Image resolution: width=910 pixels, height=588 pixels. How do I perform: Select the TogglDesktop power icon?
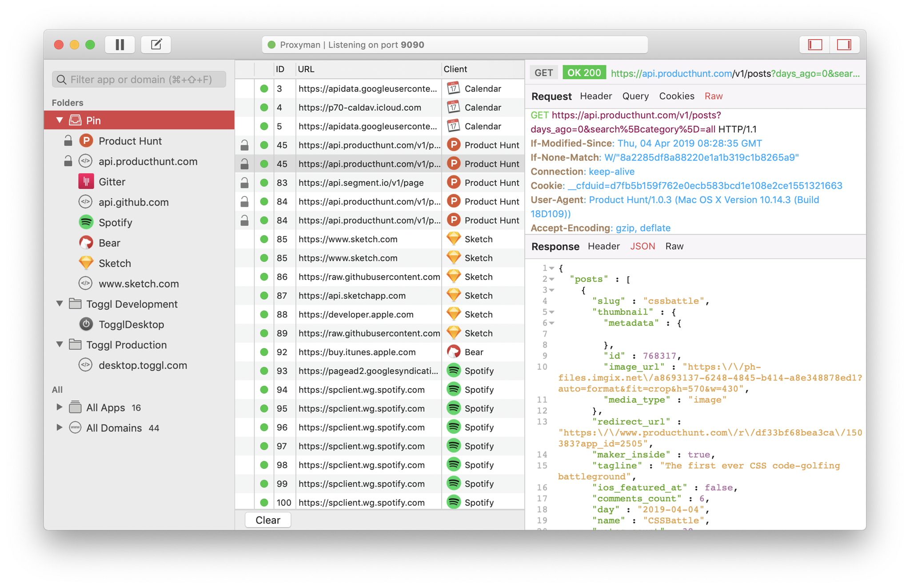(86, 324)
